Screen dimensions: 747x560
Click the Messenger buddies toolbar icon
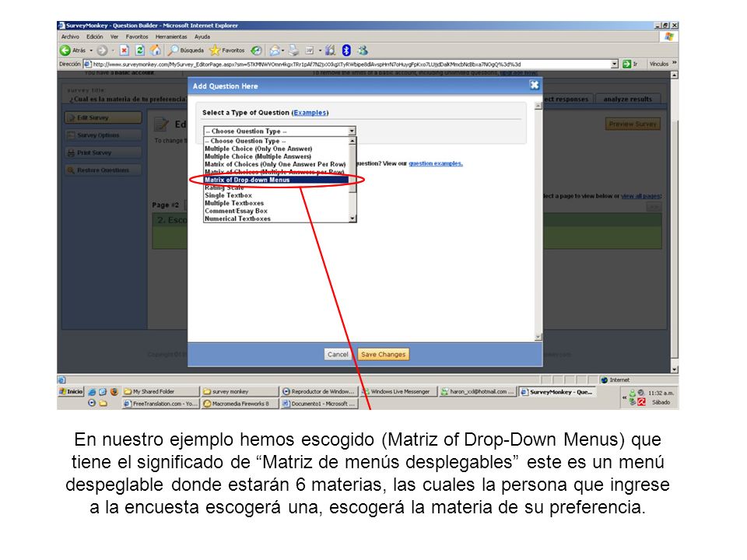point(363,50)
